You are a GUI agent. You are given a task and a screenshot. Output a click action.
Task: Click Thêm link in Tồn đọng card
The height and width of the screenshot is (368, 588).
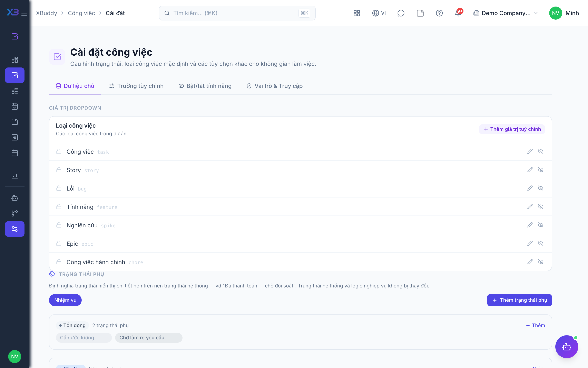coord(535,325)
